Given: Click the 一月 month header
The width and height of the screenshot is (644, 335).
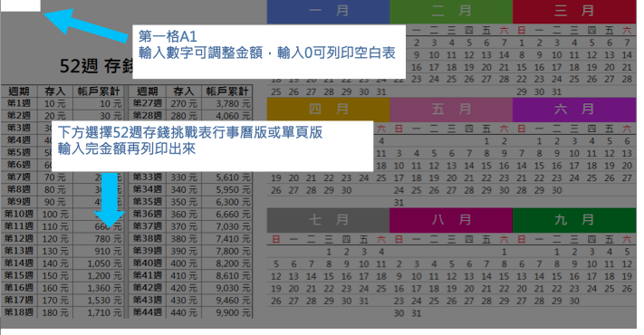Looking at the screenshot, I should click(x=328, y=12).
